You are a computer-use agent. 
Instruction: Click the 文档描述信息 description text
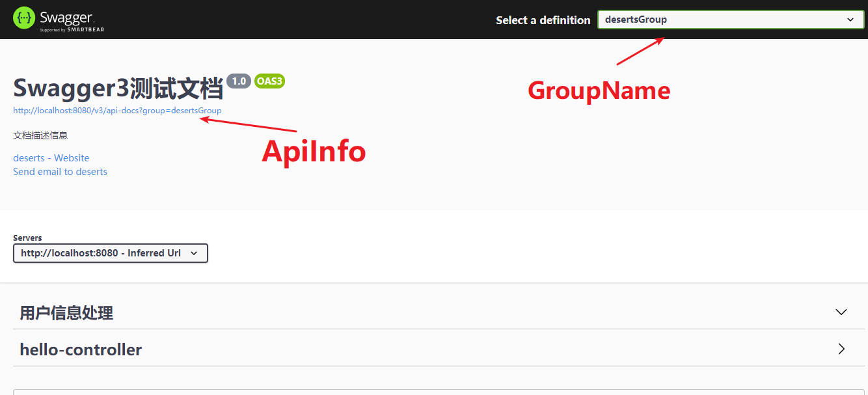coord(40,135)
